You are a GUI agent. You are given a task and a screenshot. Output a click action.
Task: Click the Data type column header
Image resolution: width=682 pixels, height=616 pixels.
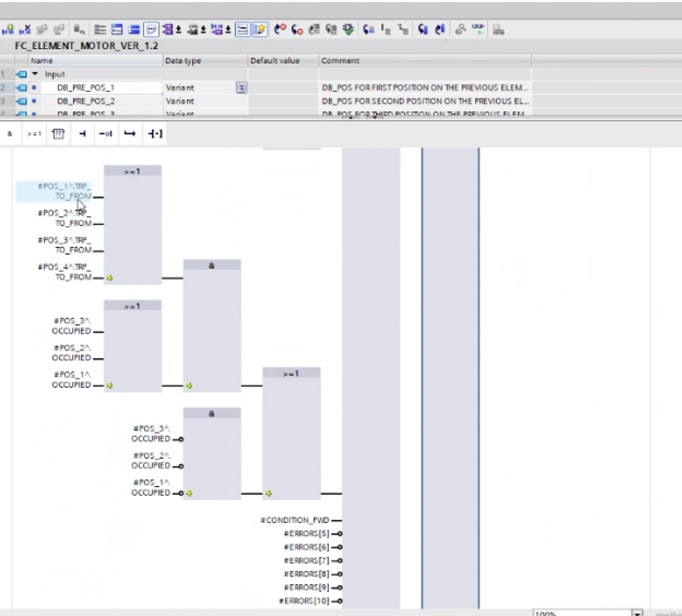point(206,60)
